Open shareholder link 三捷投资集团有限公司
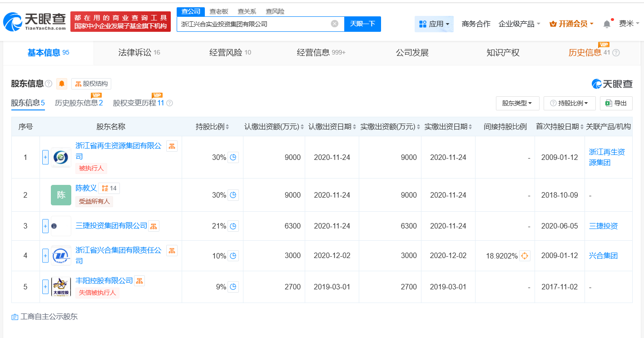644x338 pixels. [x=111, y=226]
